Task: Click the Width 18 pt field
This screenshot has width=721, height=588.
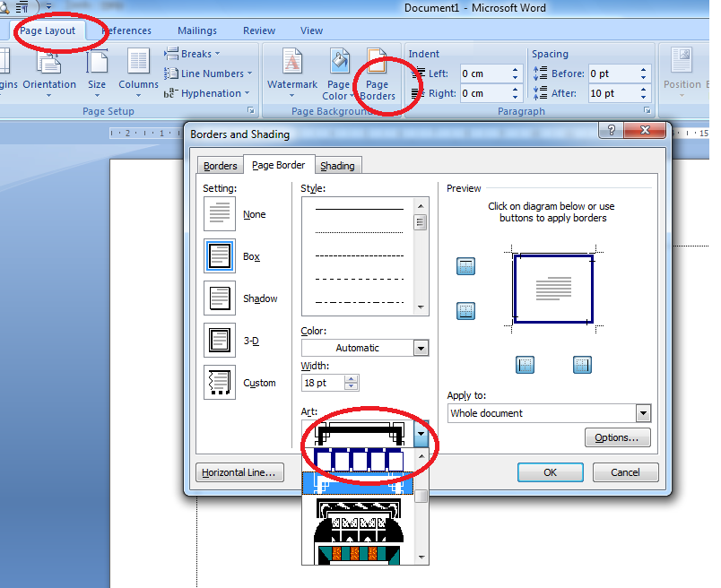Action: 323,383
